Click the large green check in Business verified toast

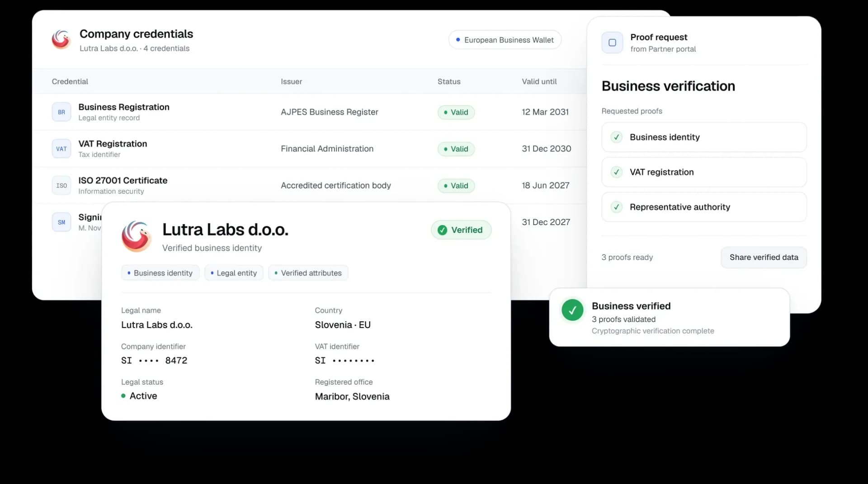point(572,310)
